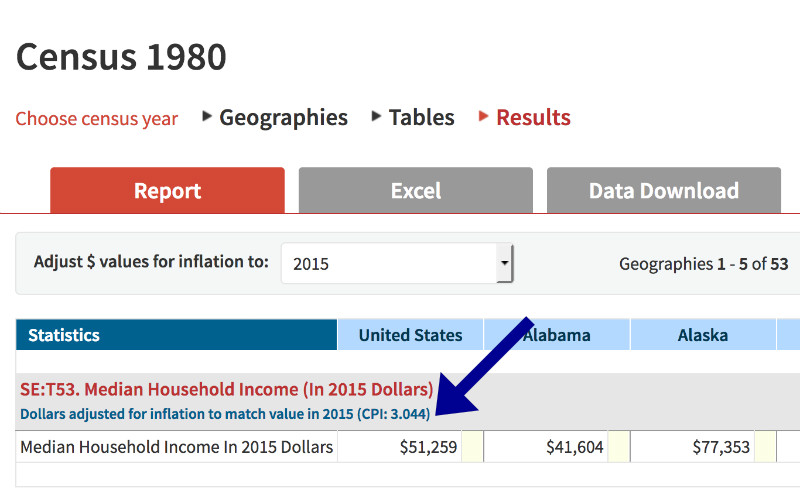Click the arrow icon before Tables
Image resolution: width=800 pixels, height=495 pixels.
click(x=376, y=116)
